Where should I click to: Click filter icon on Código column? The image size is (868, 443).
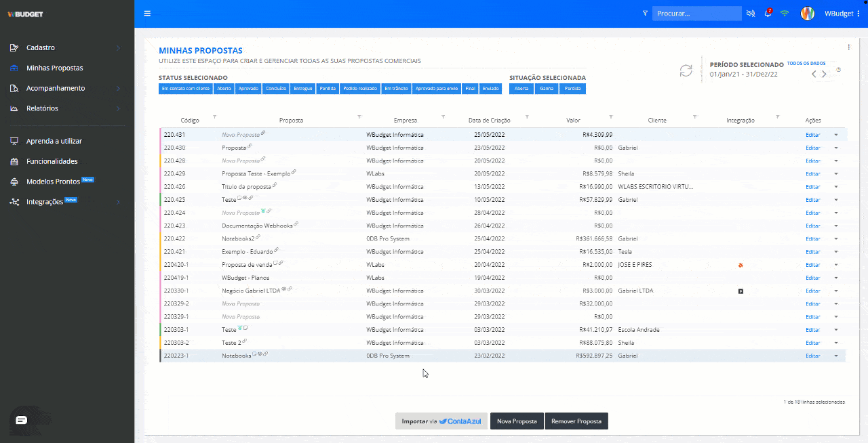coord(215,117)
